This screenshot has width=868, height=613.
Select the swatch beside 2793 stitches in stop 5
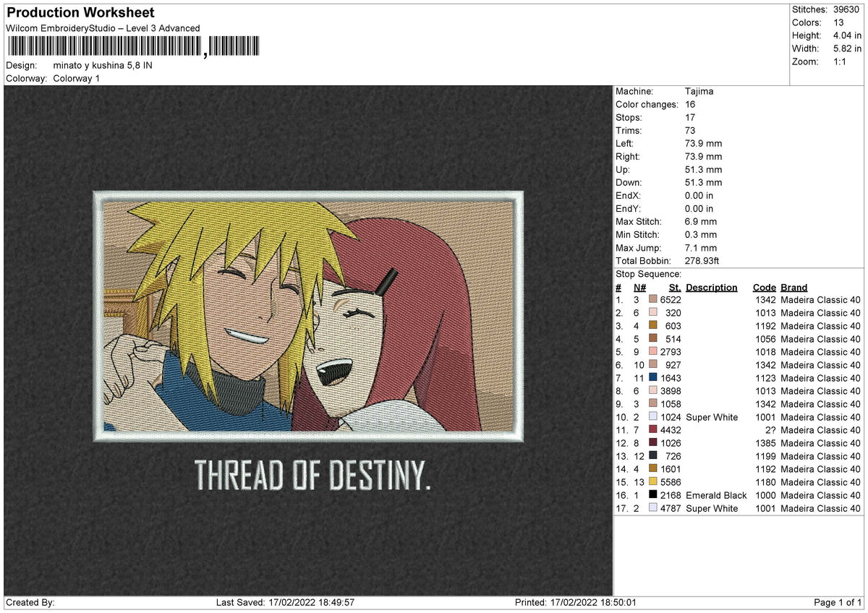(x=653, y=351)
